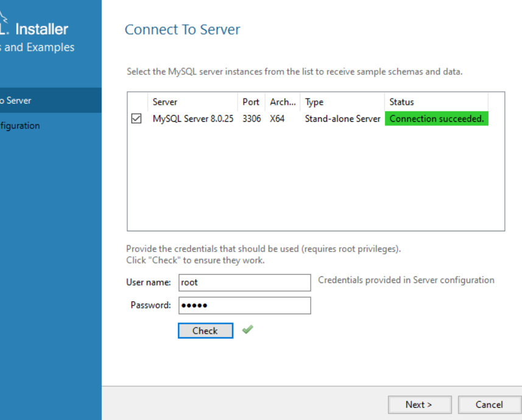This screenshot has height=420, width=522.
Task: Click the Type column header
Action: coord(342,102)
